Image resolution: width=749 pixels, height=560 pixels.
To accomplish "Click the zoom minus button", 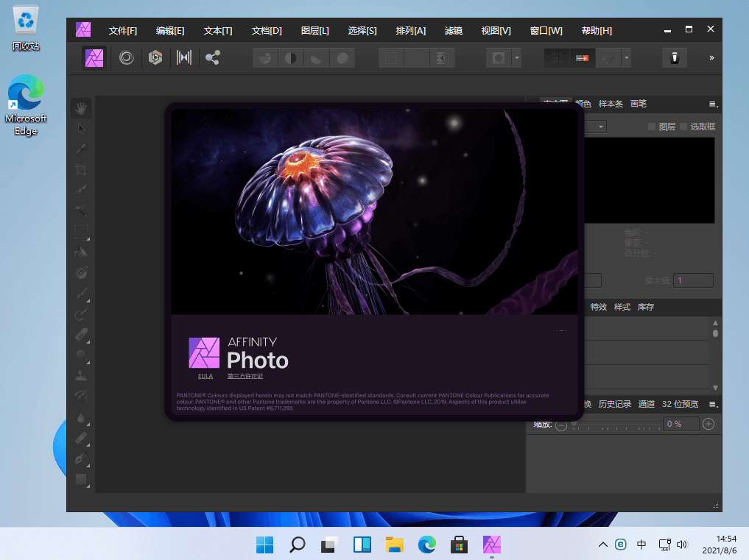I will tap(561, 425).
